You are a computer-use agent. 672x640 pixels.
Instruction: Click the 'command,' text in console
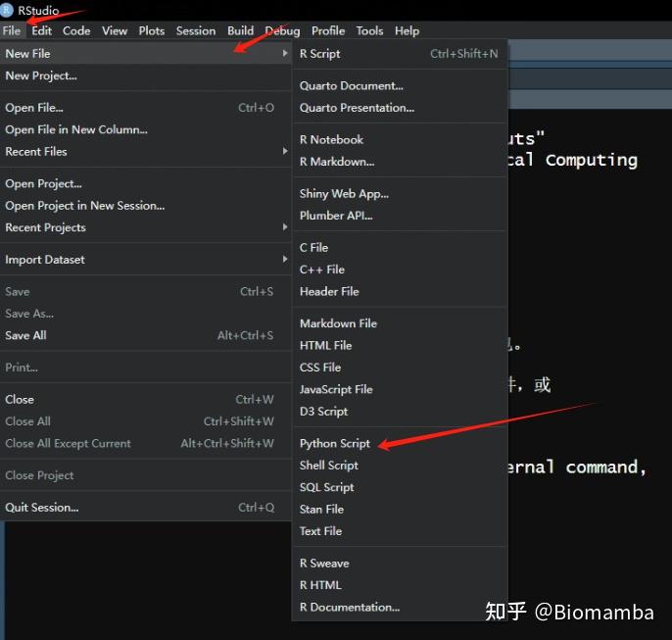pyautogui.click(x=606, y=467)
